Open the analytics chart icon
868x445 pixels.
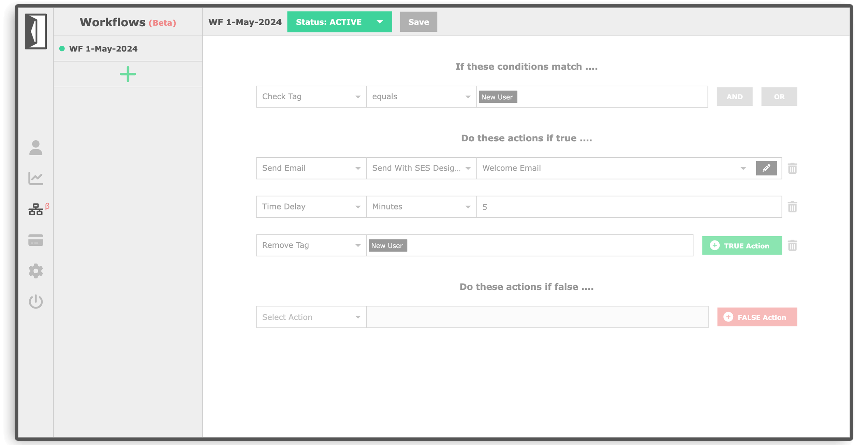[x=36, y=178]
